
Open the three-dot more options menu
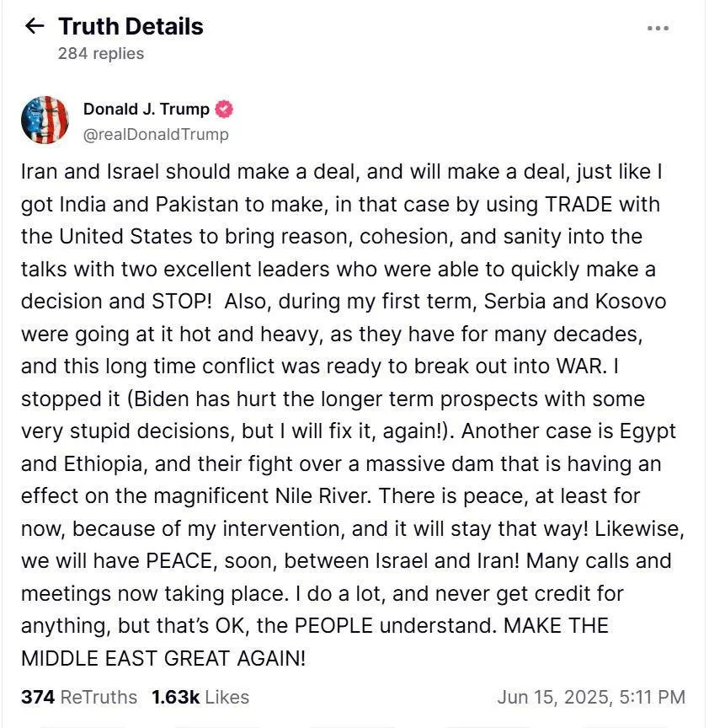point(658,29)
